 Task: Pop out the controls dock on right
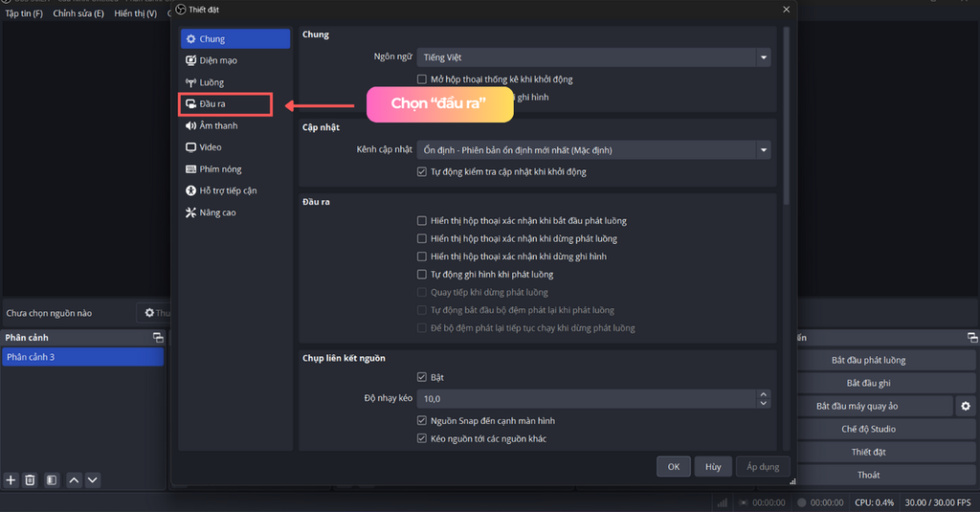tap(972, 338)
